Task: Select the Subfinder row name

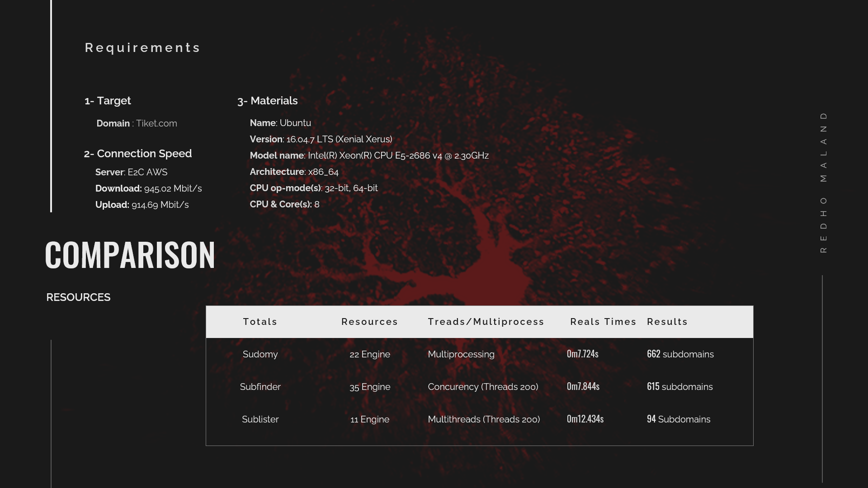Action: (260, 387)
